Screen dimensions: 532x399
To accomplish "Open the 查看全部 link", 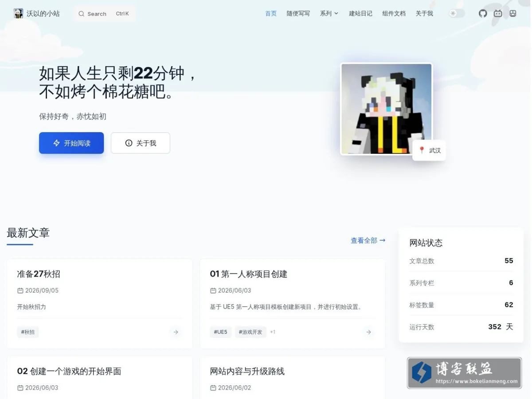I will pos(368,240).
